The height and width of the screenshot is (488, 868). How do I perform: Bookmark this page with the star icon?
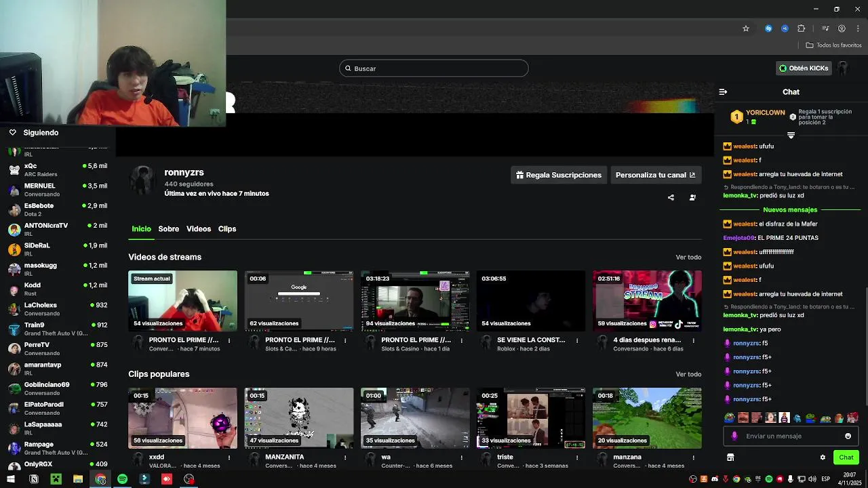coord(746,28)
